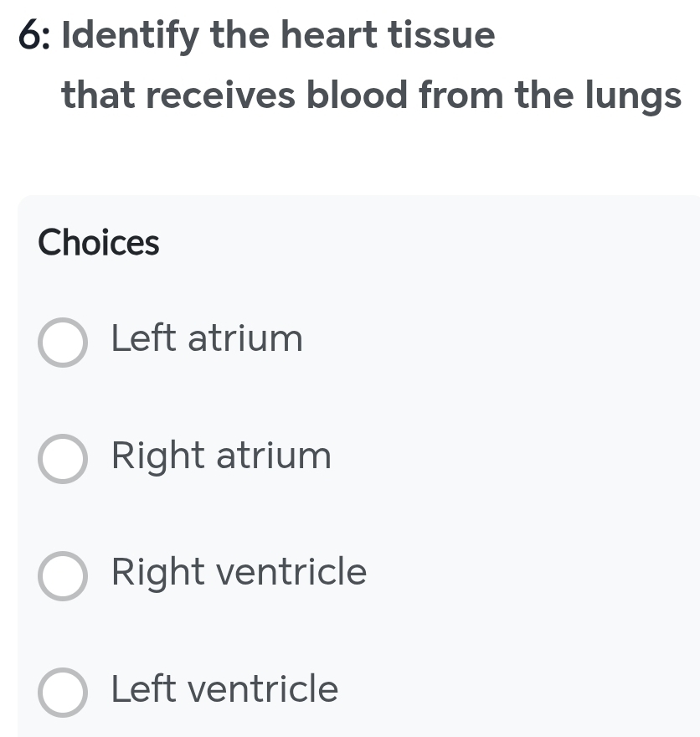Click the Right ventricle answer label

coord(239,574)
